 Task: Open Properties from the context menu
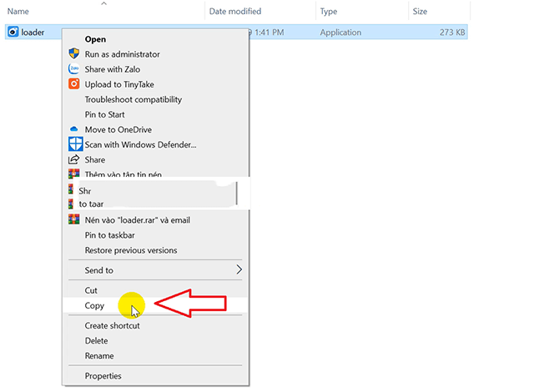point(103,376)
